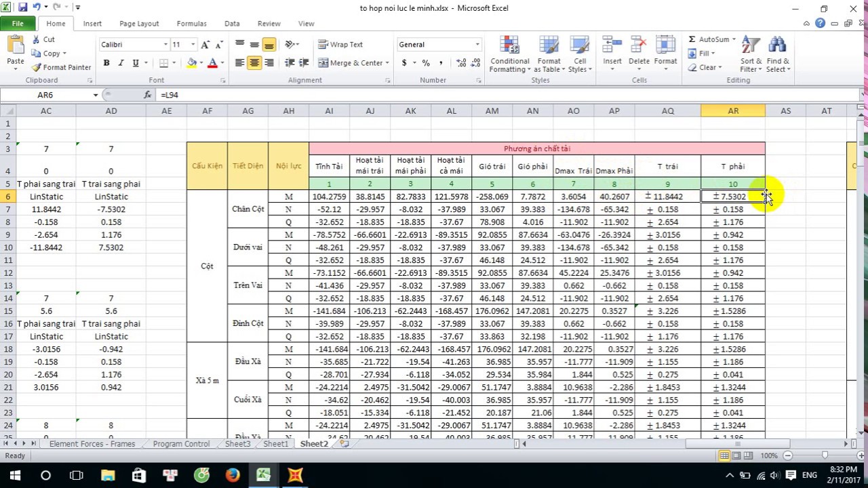Toggle Center horizontal alignment
This screenshot has width=868, height=488.
(254, 63)
